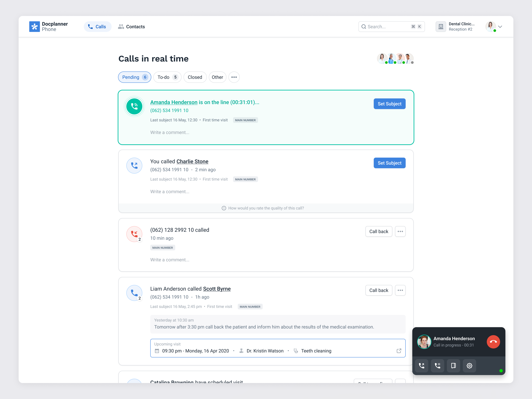The height and width of the screenshot is (399, 532).
Task: Switch to the Closed calls filter
Action: 195,77
